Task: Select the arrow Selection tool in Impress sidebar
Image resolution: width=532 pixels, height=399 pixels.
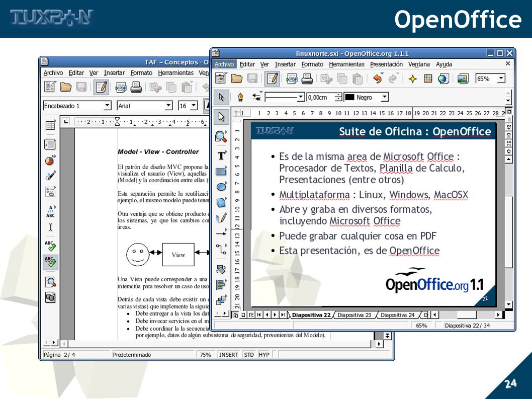Action: (221, 117)
